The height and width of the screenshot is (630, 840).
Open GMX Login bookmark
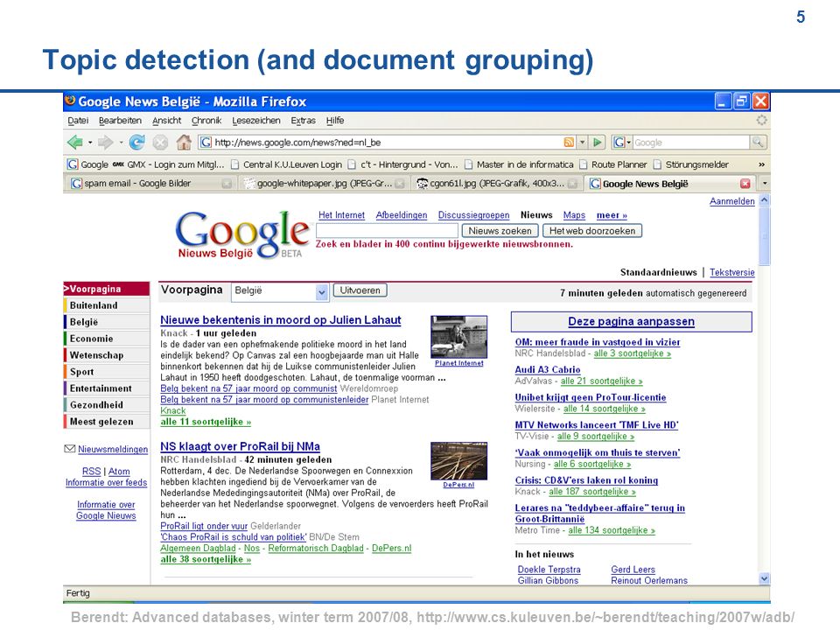(x=168, y=164)
